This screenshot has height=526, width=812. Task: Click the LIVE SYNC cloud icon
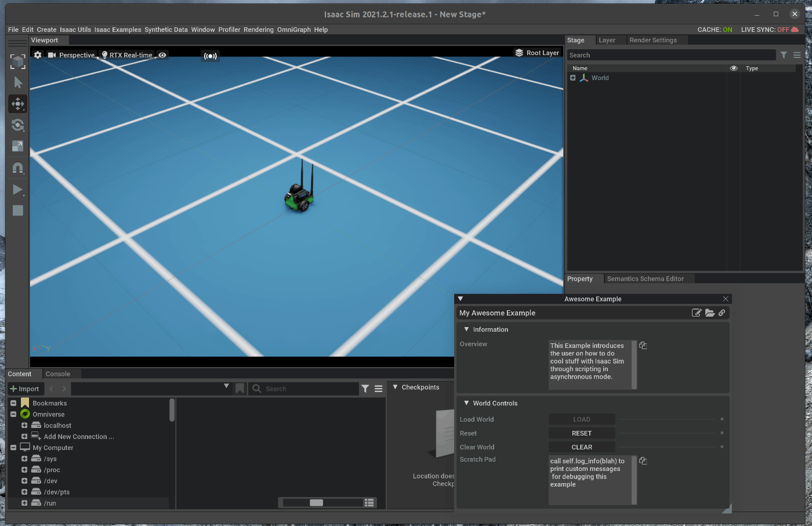tap(795, 30)
